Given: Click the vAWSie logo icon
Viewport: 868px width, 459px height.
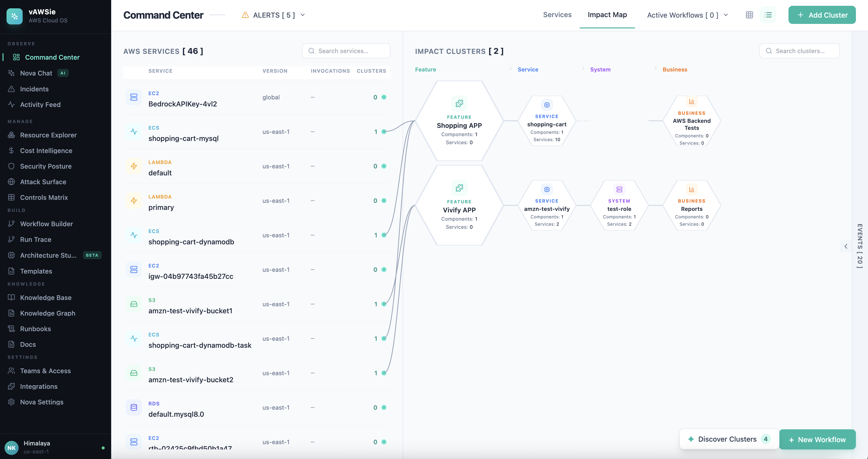Looking at the screenshot, I should tap(15, 16).
